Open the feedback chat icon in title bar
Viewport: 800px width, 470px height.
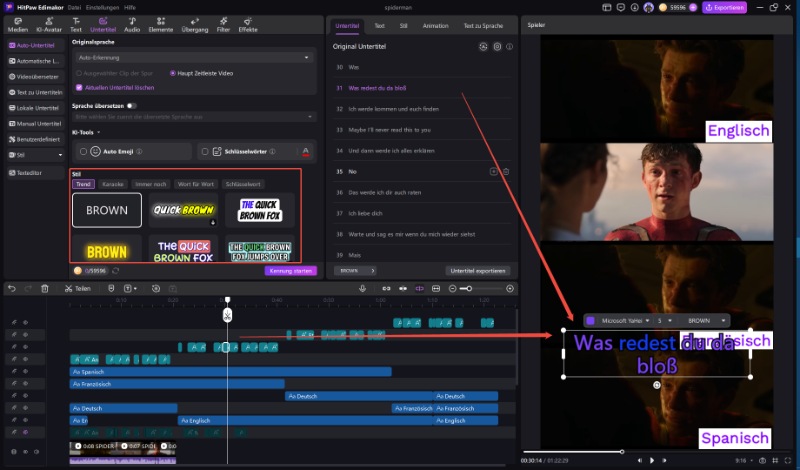(x=620, y=7)
